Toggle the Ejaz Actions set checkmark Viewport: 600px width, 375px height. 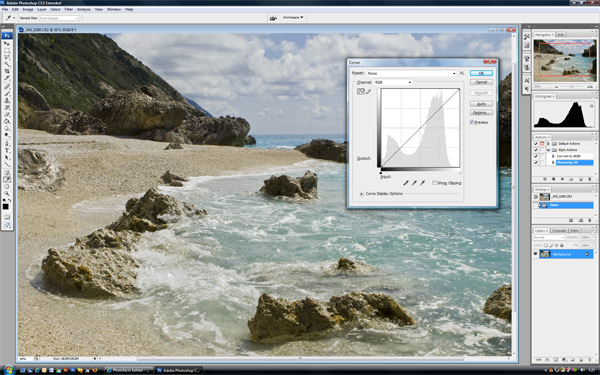(x=536, y=150)
